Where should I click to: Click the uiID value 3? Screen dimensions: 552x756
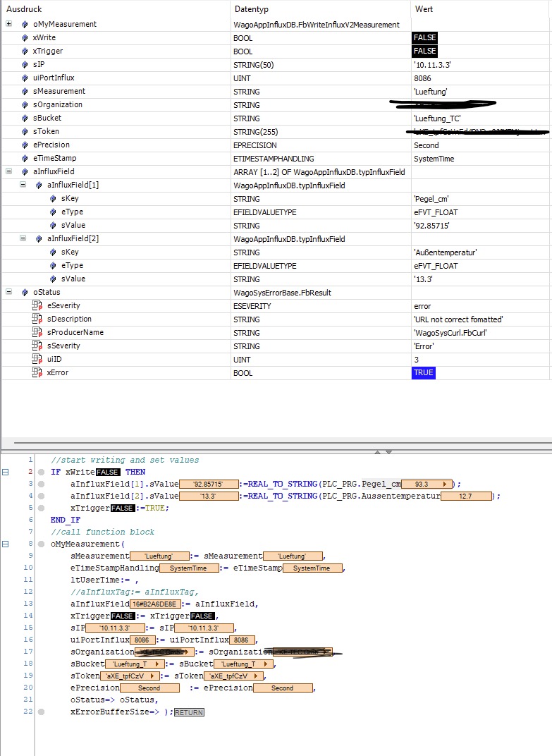click(417, 360)
